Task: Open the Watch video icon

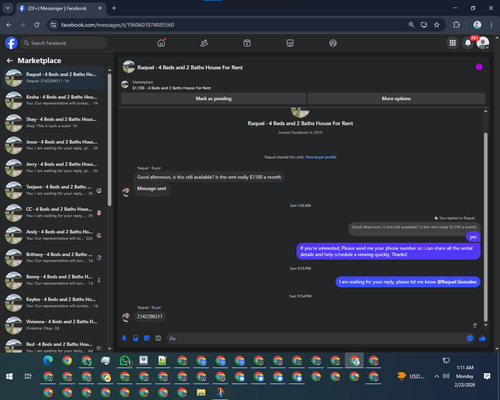Action: coord(247,43)
